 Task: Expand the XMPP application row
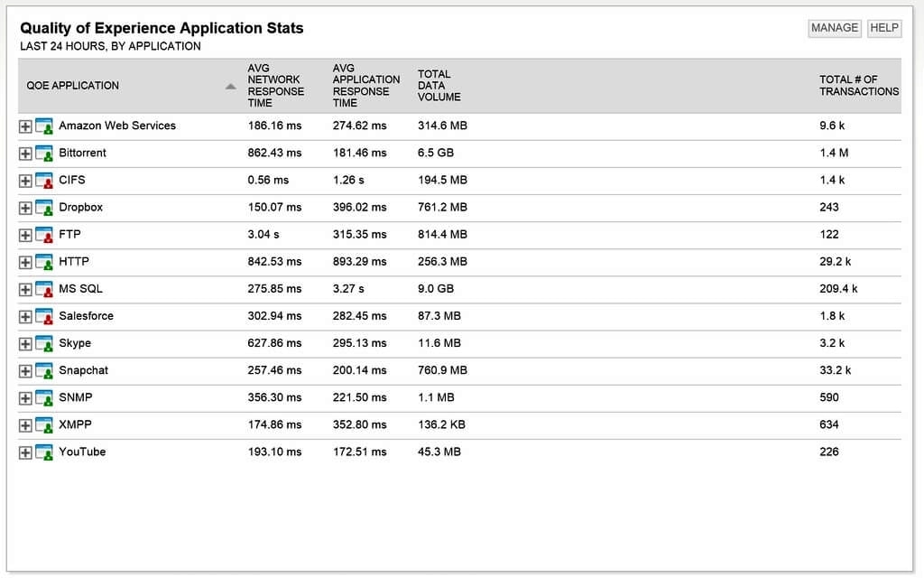[x=25, y=425]
